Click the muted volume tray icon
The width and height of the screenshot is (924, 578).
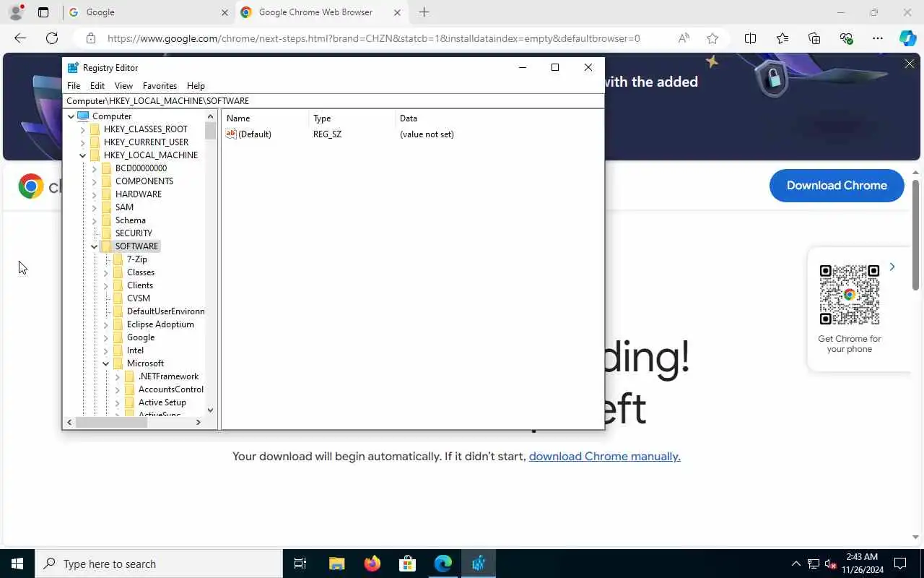tap(830, 564)
